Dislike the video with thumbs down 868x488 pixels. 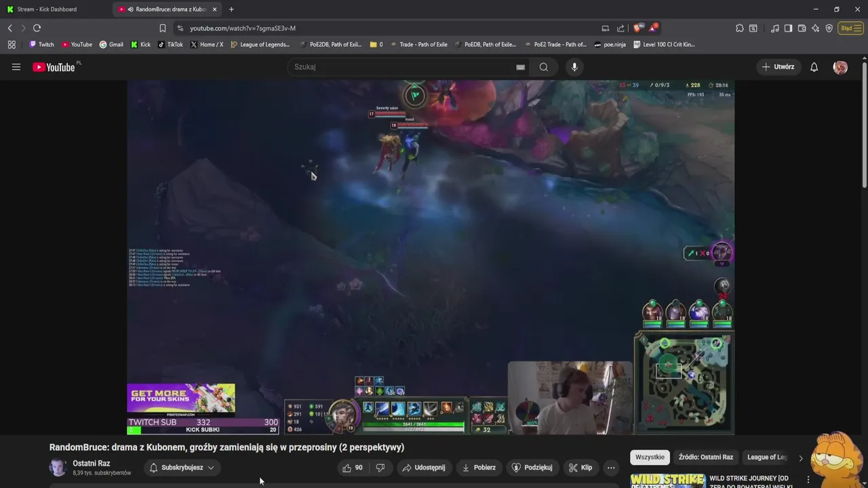tap(380, 468)
